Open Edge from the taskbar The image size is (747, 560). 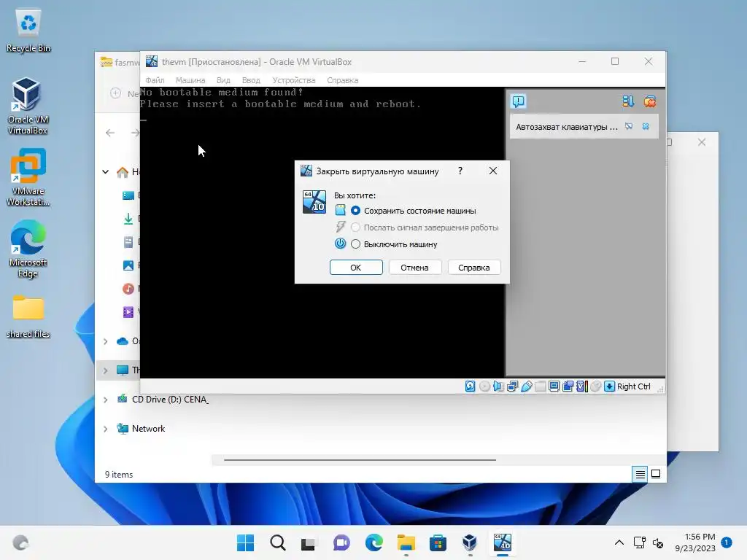374,542
